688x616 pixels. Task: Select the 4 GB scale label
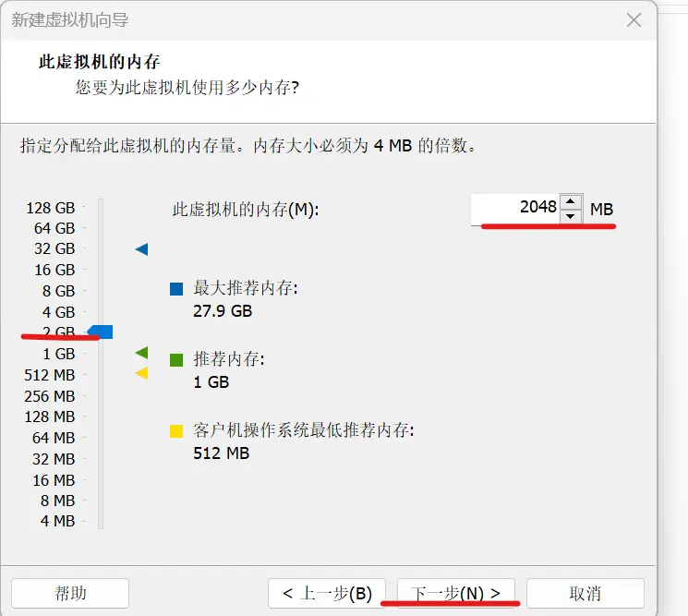click(58, 312)
